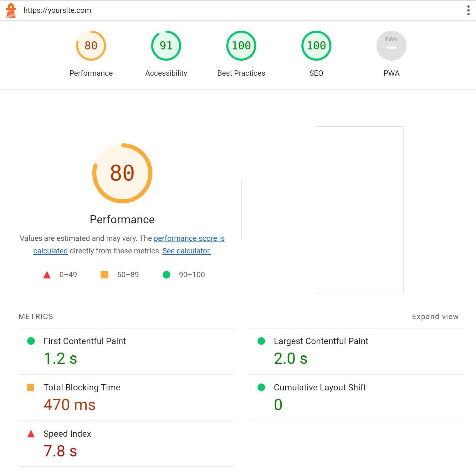Expand the Total Blocking Time metric
Viewport: 476px width, 473px height.
82,388
